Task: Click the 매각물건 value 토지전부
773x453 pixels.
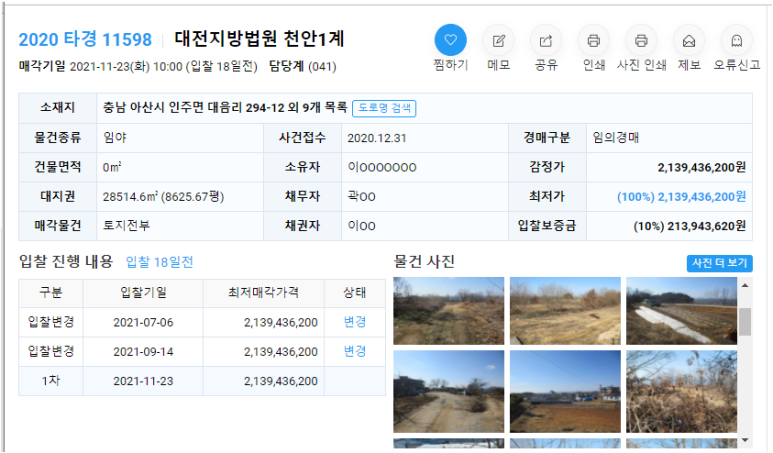Action: (126, 226)
